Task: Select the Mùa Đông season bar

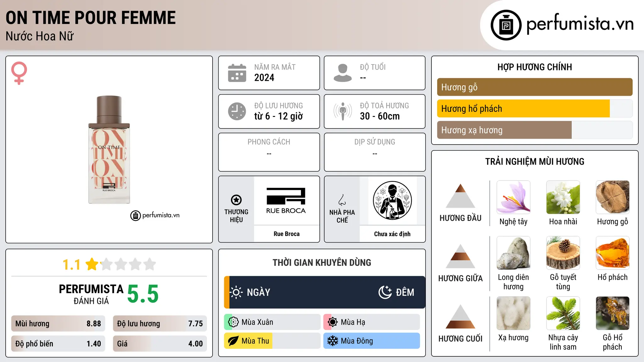Action: click(x=372, y=341)
